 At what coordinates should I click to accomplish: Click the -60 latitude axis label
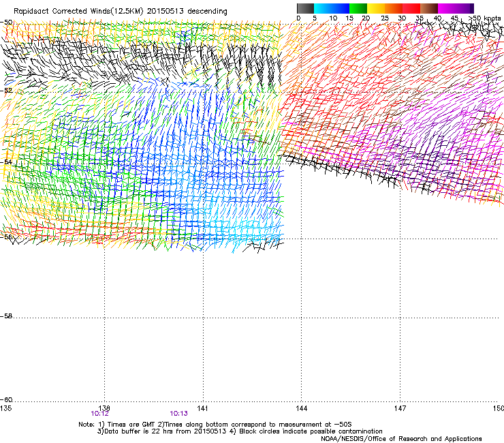[x=6, y=399]
